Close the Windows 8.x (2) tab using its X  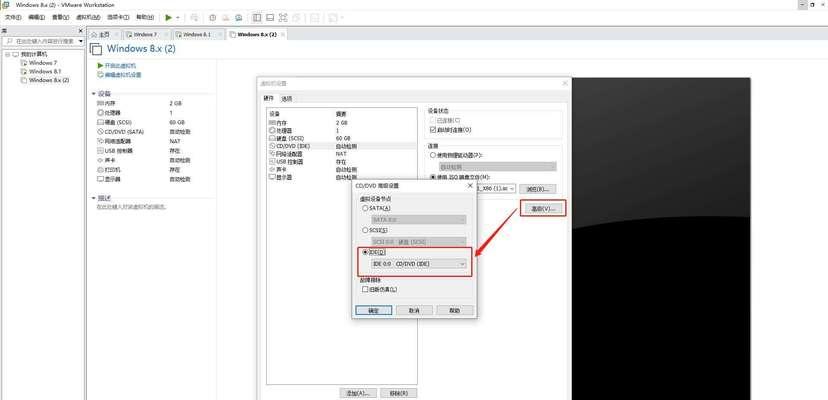283,34
